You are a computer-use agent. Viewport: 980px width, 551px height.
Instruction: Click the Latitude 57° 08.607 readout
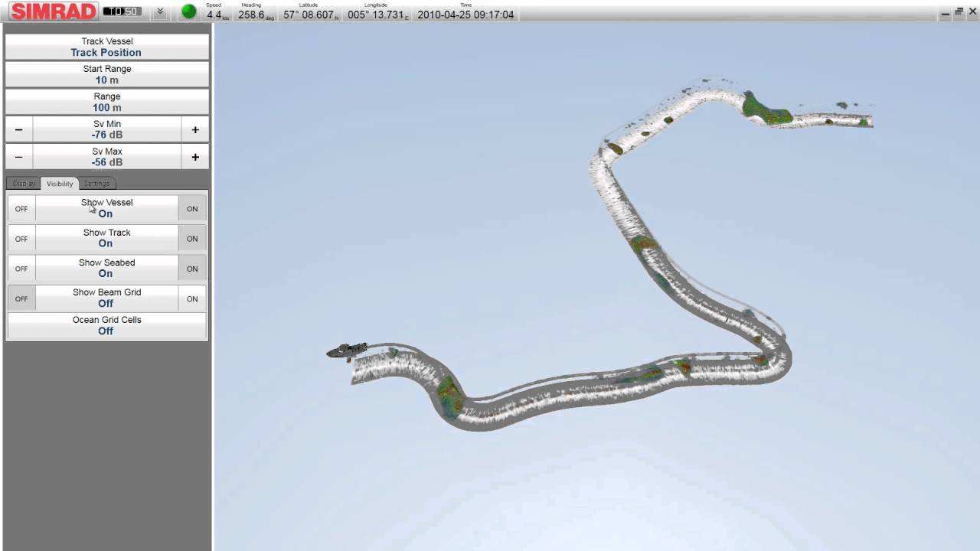click(x=310, y=11)
